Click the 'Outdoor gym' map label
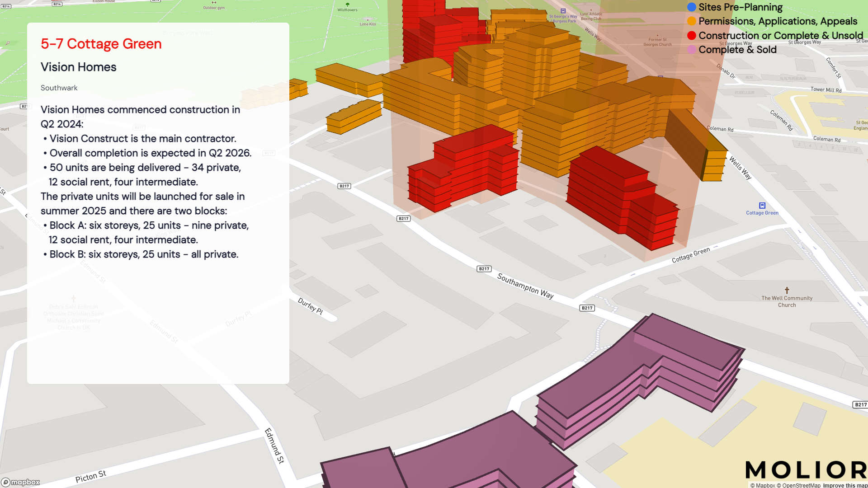 point(214,8)
